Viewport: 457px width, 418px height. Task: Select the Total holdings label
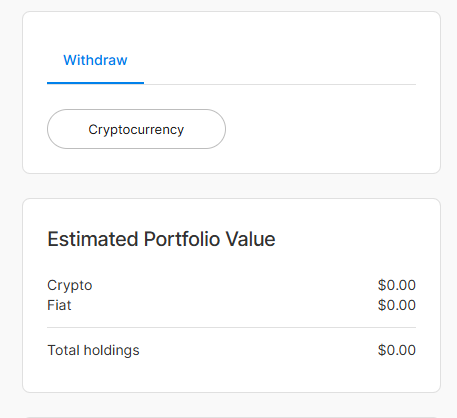(93, 350)
